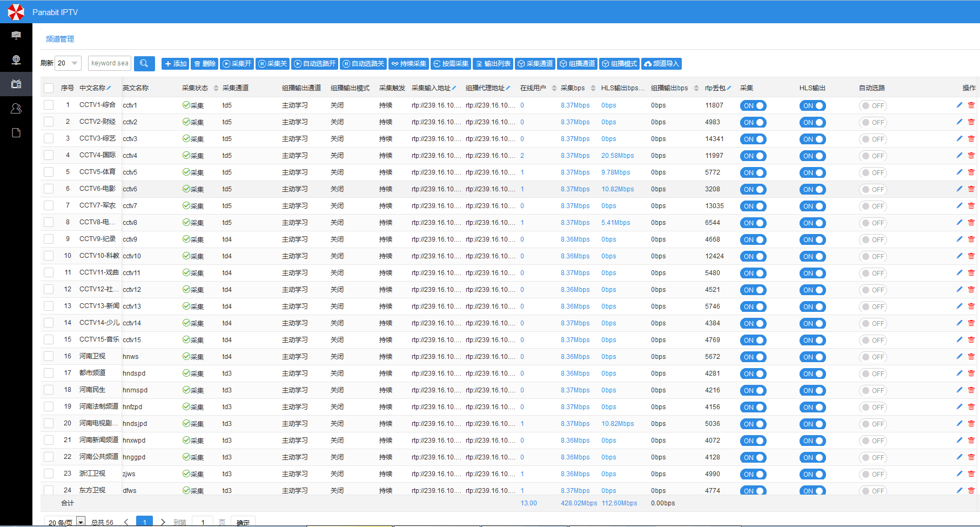The image size is (980, 527).
Task: Select page 1 in pagination
Action: tap(144, 522)
